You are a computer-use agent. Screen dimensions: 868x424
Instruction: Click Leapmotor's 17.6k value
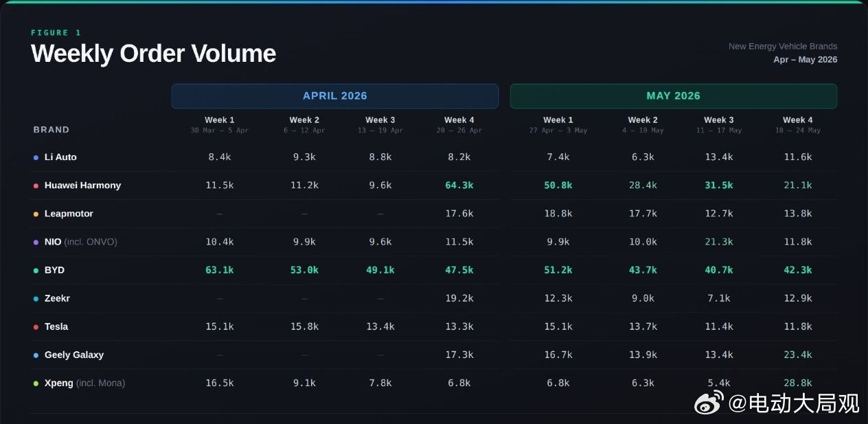click(459, 214)
